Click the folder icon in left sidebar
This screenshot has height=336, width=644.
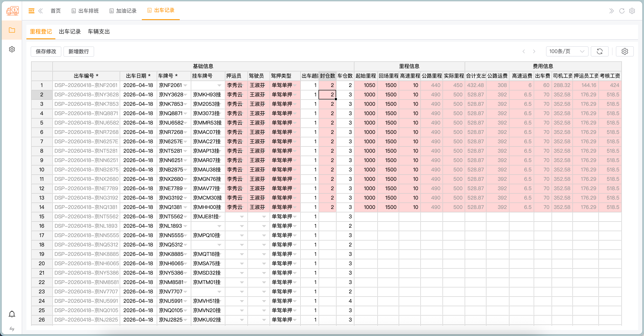12,30
